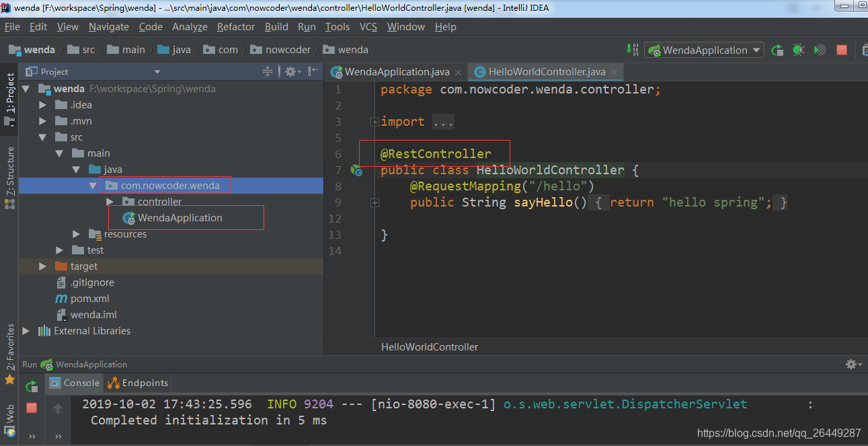
Task: Open the Project panel settings gear
Action: coord(290,72)
